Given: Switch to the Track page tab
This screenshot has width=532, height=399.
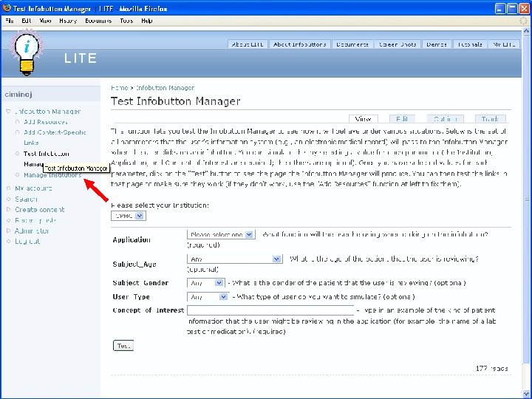Looking at the screenshot, I should click(490, 119).
